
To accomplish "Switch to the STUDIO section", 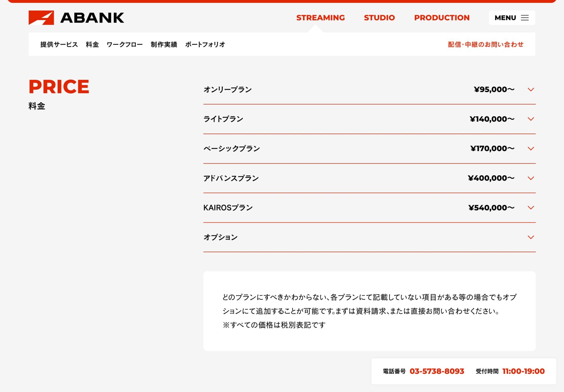I will click(x=379, y=18).
